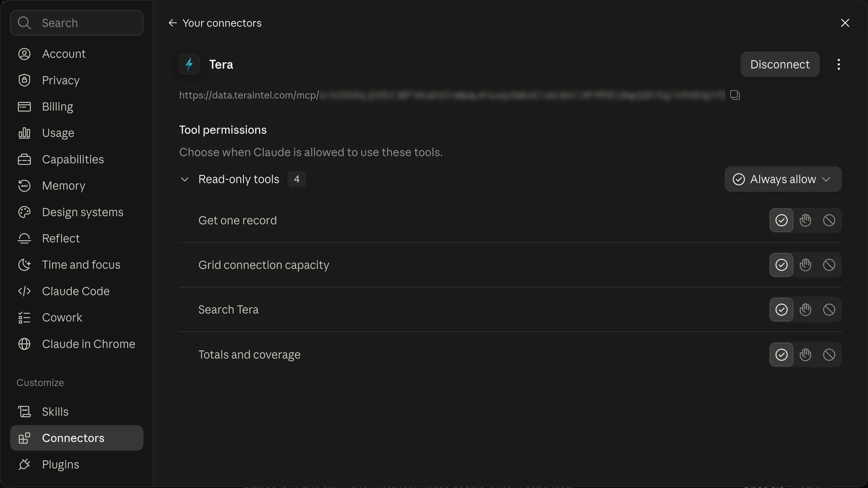The height and width of the screenshot is (488, 868).
Task: Click into the Search settings field
Action: 77,23
